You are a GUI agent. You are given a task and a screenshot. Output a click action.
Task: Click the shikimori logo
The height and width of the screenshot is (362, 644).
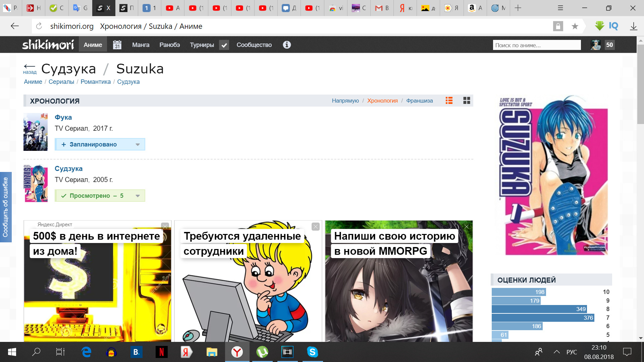(48, 45)
